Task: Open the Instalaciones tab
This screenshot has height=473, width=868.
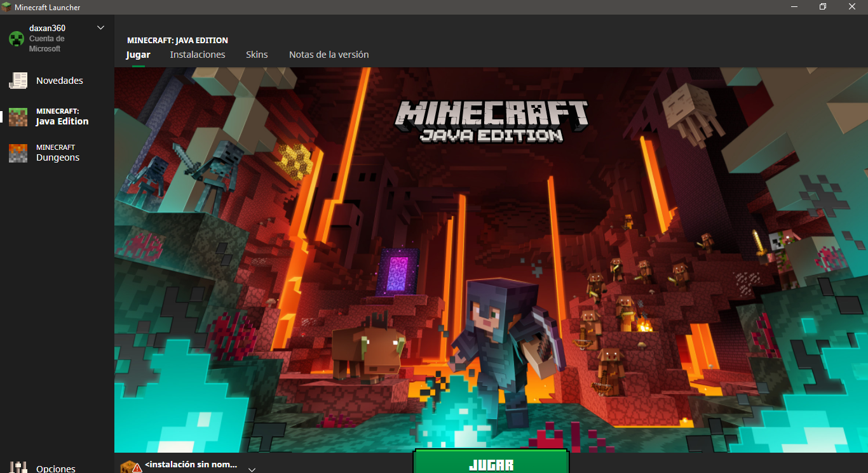Action: click(198, 55)
